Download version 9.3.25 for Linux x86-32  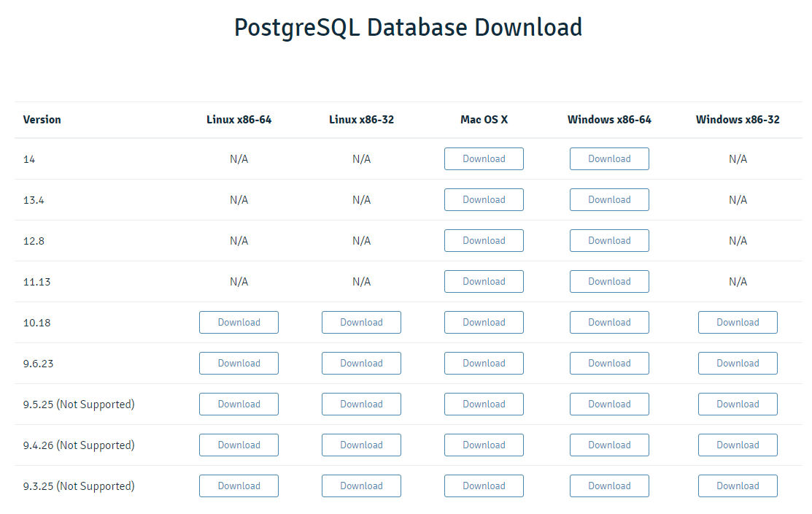click(361, 486)
